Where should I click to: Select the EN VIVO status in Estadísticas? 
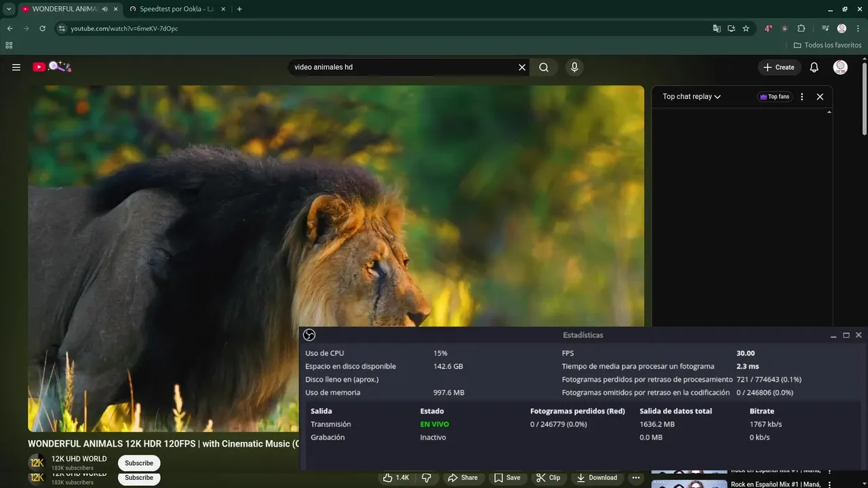pos(434,424)
